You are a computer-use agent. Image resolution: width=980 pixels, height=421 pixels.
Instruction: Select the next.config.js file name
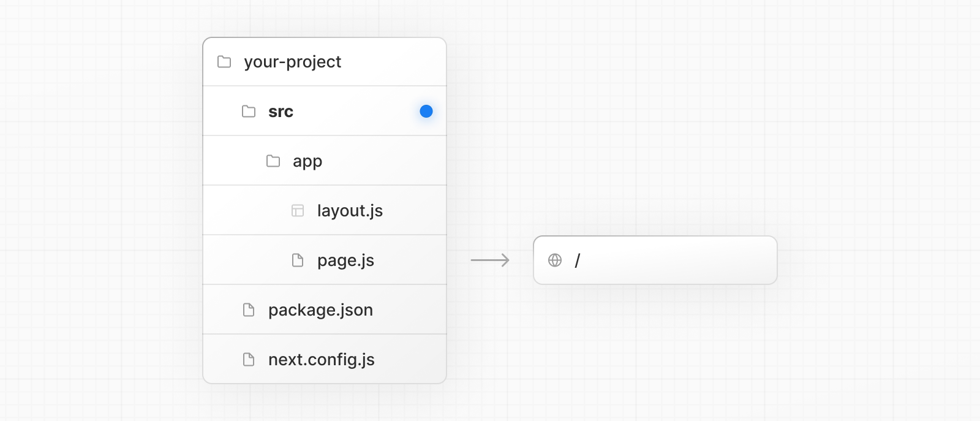(321, 360)
